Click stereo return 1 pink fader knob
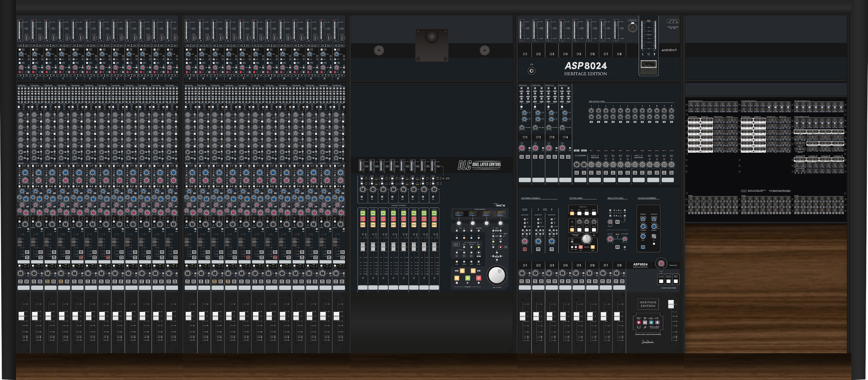The height and width of the screenshot is (380, 868). [x=522, y=148]
